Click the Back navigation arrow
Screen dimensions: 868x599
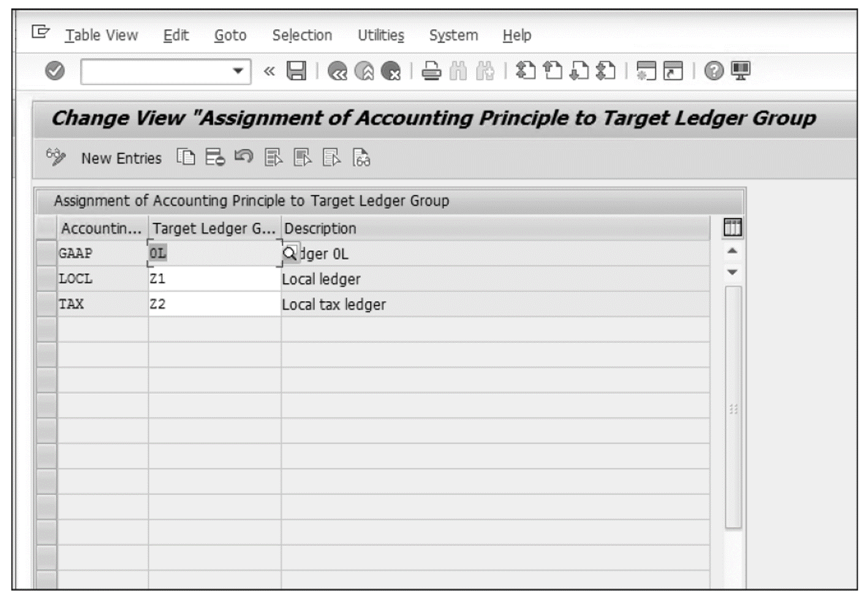(x=338, y=72)
